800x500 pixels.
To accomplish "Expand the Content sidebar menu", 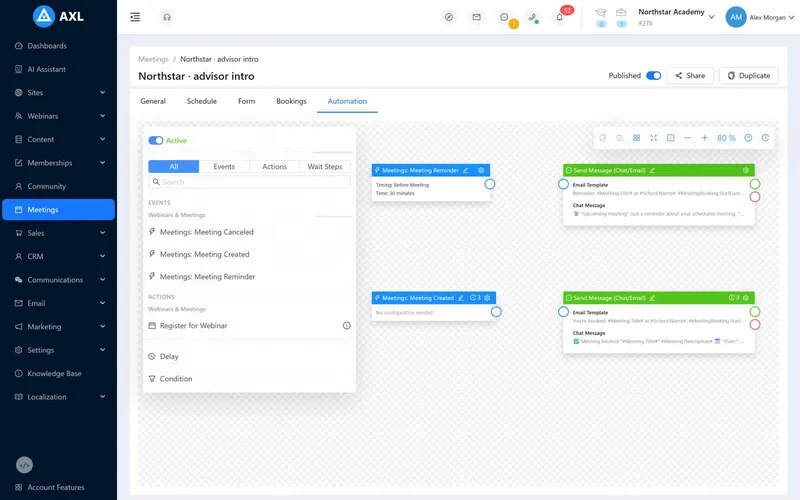I will (59, 139).
